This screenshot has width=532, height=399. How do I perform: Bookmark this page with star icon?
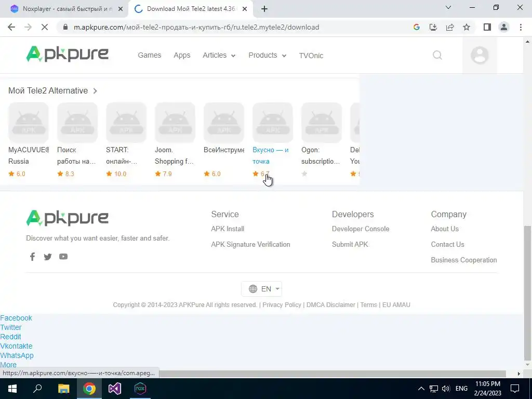pos(467,27)
